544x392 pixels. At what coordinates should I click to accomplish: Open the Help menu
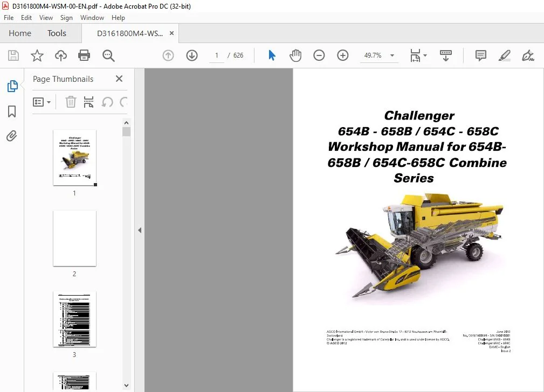click(x=118, y=18)
